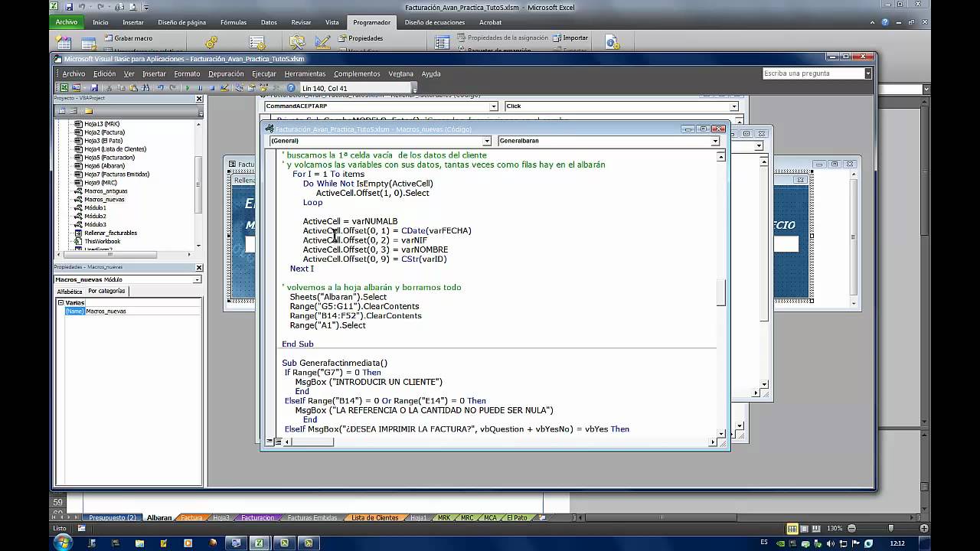Pause macro execution with the Break icon

click(x=200, y=88)
